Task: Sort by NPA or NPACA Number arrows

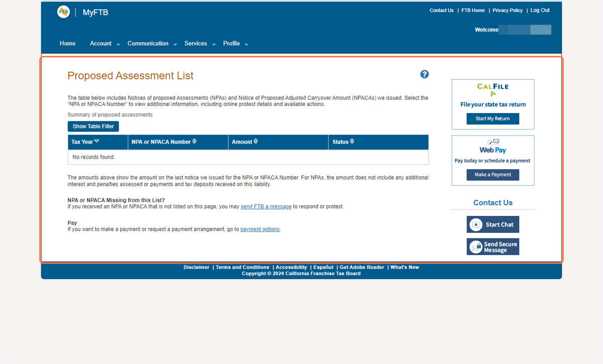Action: pos(194,142)
